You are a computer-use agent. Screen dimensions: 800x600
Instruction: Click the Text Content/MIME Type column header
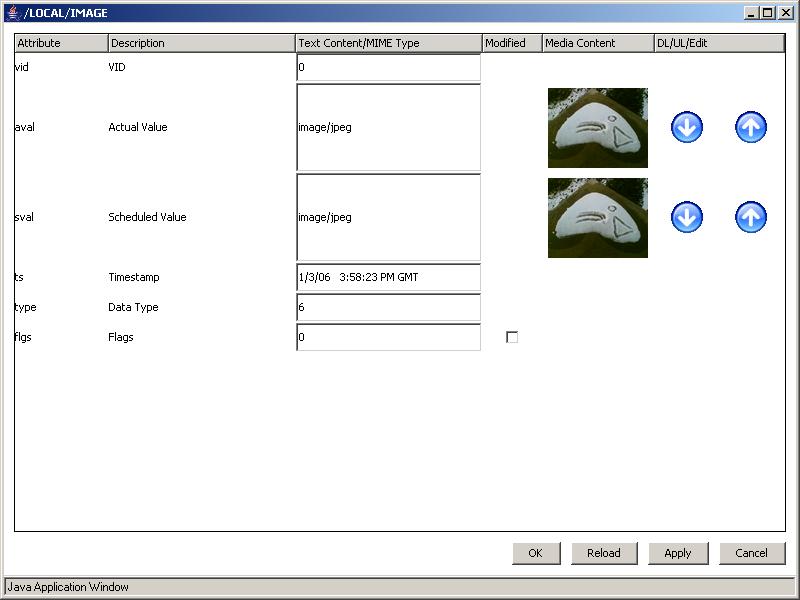coord(388,43)
